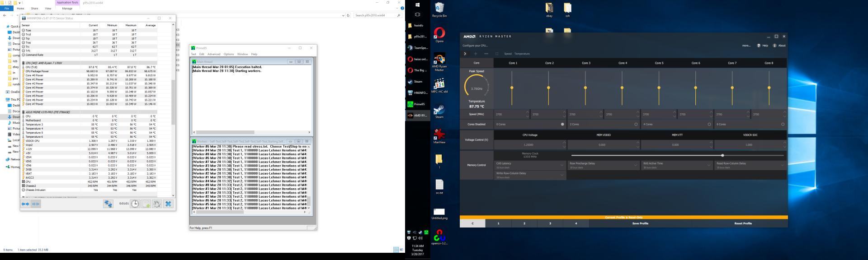Image resolution: width=868 pixels, height=260 pixels.
Task: Open Untitled.png on desktop
Action: 439,214
